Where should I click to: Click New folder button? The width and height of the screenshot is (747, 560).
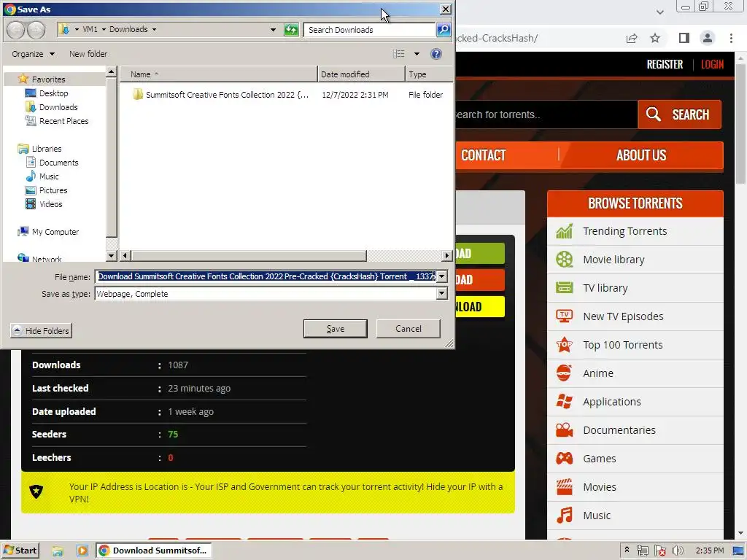pos(88,54)
